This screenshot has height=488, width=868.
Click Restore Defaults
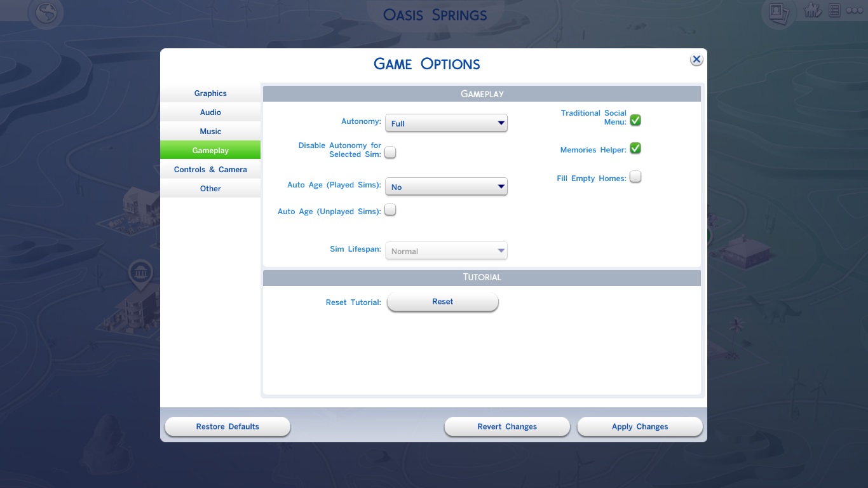click(x=227, y=426)
